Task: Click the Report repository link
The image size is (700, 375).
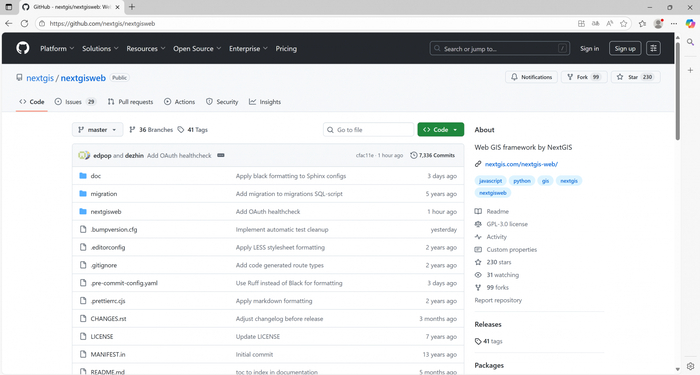Action: [498, 300]
